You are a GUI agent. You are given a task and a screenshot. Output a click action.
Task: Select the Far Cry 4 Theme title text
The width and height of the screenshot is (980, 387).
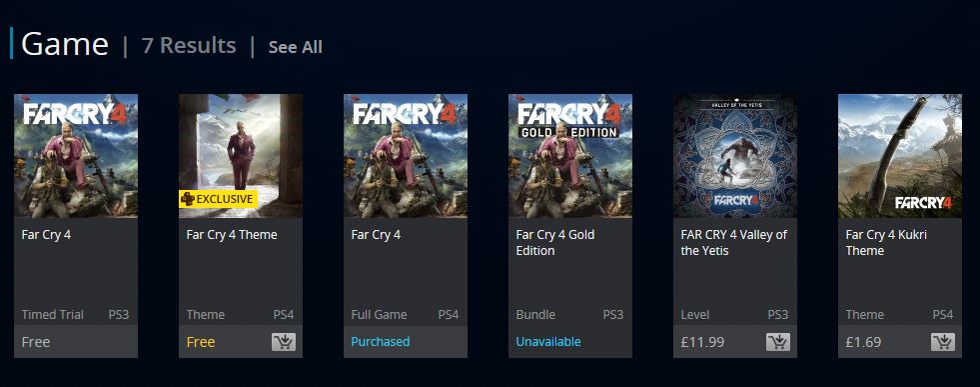click(x=231, y=235)
